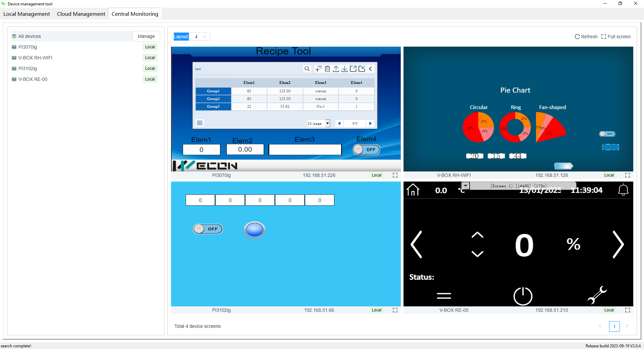Select the Central Monitoring tab
Viewport: 644px width, 349px height.
(x=135, y=14)
